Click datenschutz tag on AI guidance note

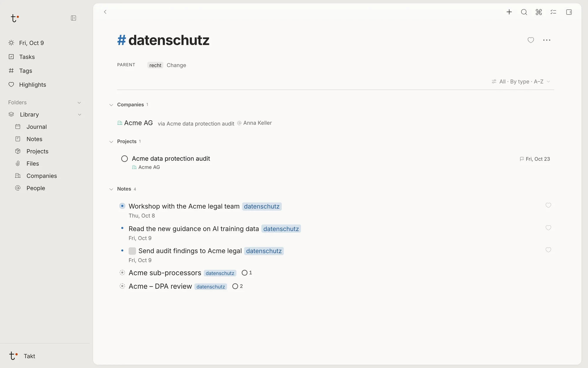click(x=281, y=229)
